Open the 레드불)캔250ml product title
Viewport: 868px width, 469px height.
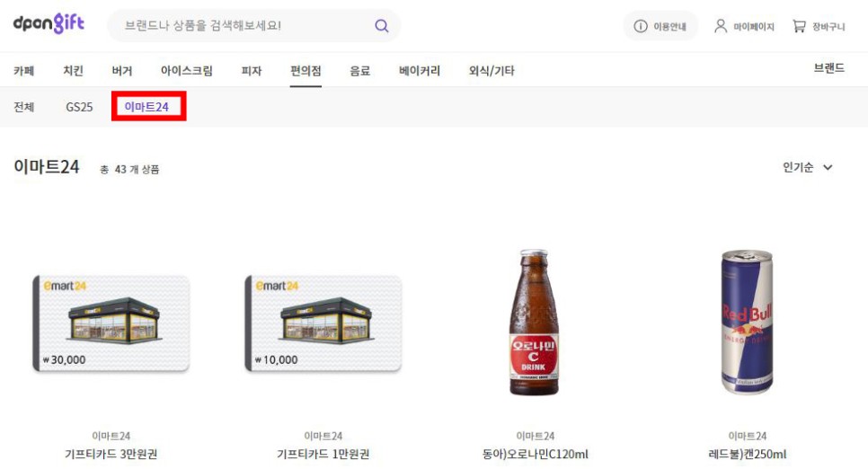pos(748,454)
